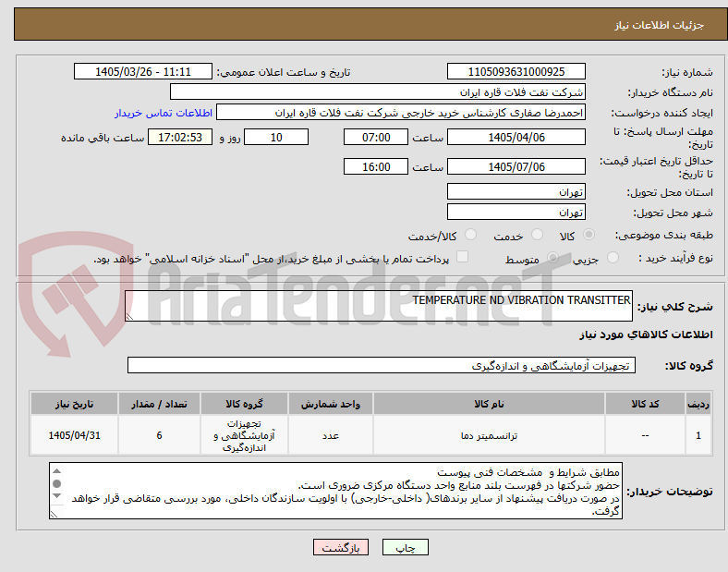Click the عدد unit cell

tap(331, 435)
